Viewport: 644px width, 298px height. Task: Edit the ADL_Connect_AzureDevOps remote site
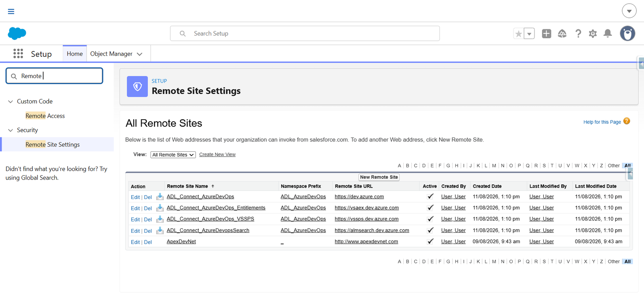(135, 197)
